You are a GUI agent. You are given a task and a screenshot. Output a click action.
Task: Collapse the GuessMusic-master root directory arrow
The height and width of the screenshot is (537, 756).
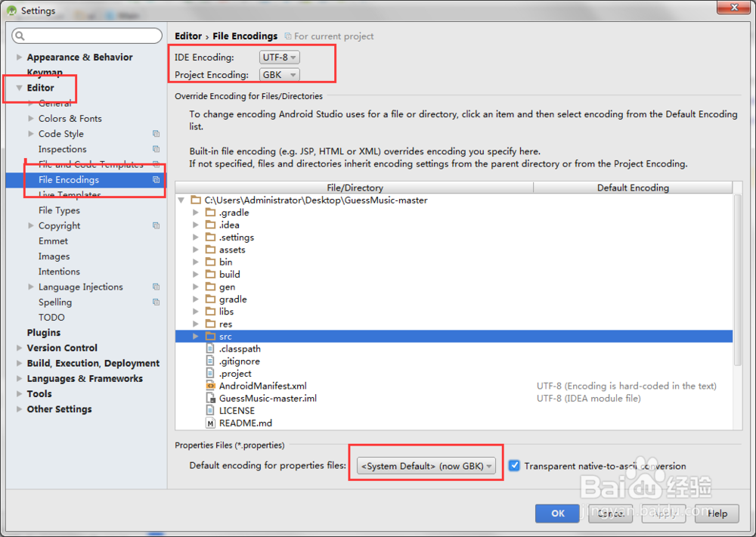(x=181, y=200)
